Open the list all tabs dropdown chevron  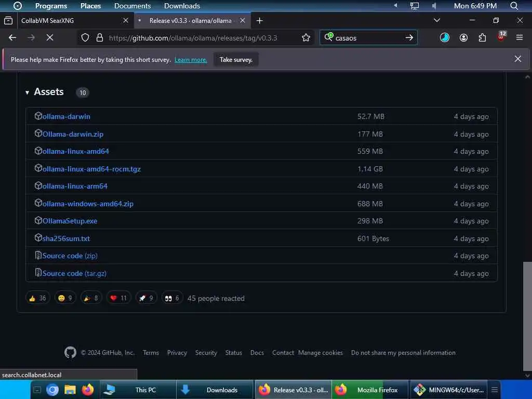click(437, 20)
